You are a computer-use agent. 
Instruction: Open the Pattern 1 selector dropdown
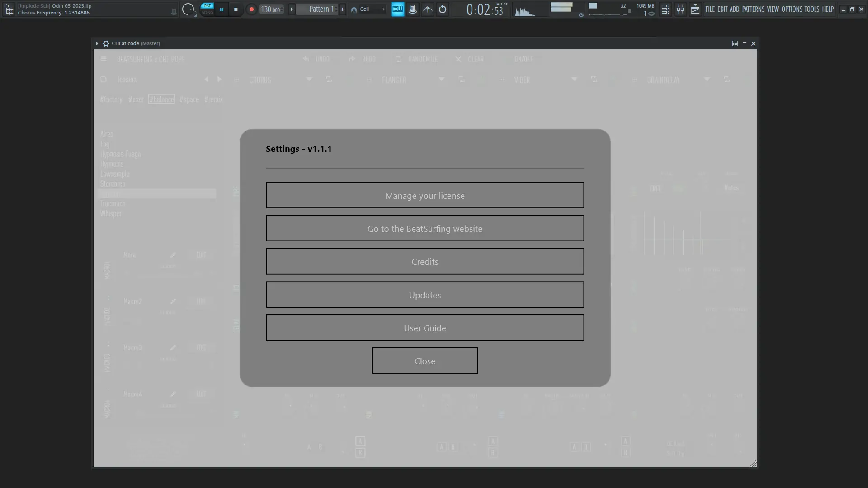[321, 9]
